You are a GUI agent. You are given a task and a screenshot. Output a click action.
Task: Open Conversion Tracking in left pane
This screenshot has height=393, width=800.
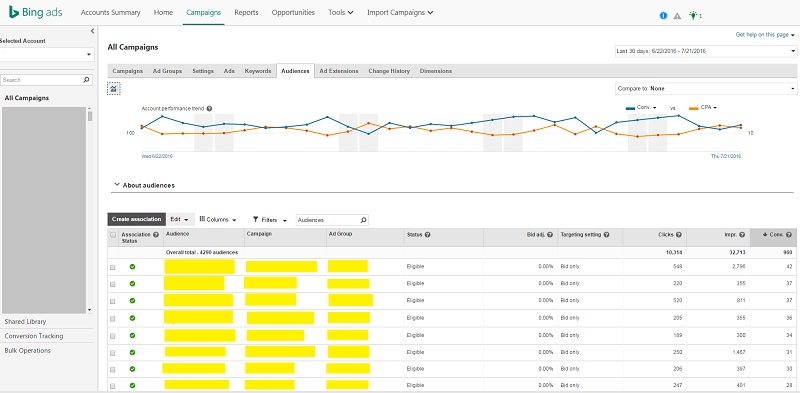pyautogui.click(x=34, y=336)
